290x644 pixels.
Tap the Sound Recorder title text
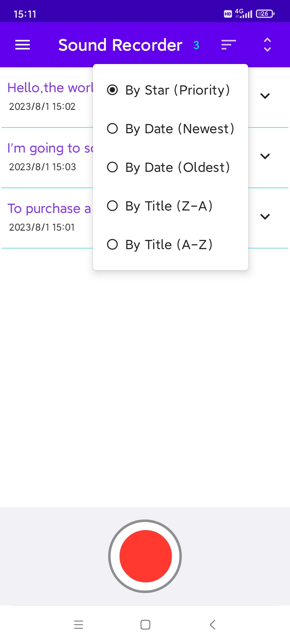120,45
